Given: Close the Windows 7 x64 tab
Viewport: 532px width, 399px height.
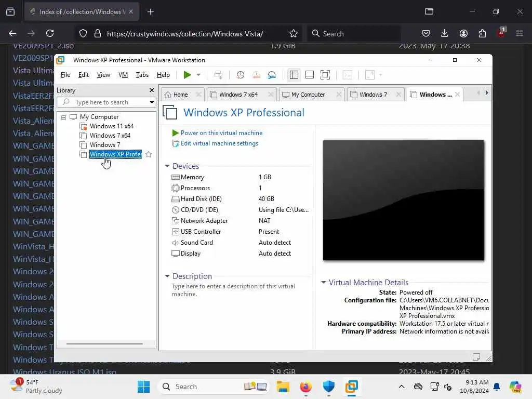Looking at the screenshot, I should tap(270, 95).
